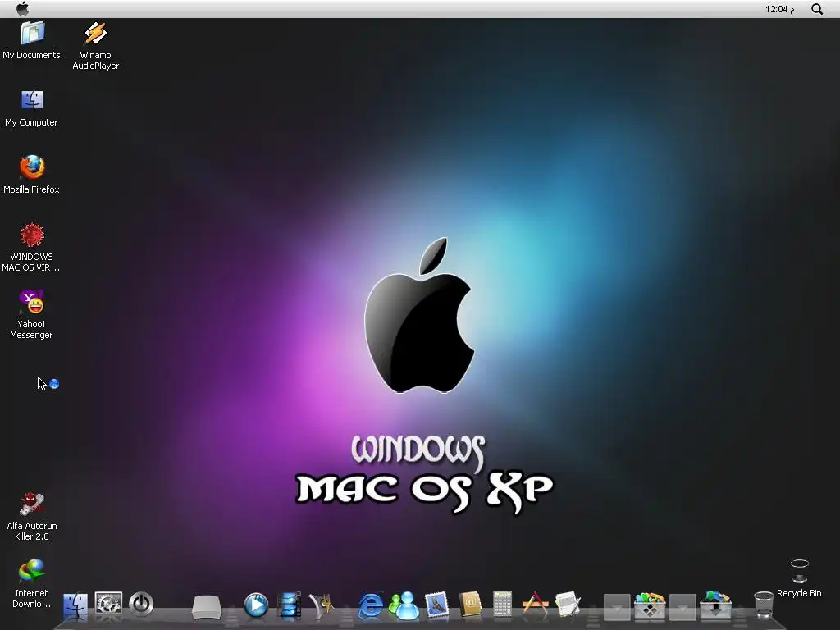Open the Yahoo! Messenger desktop icon
This screenshot has width=840, height=630.
click(x=32, y=315)
